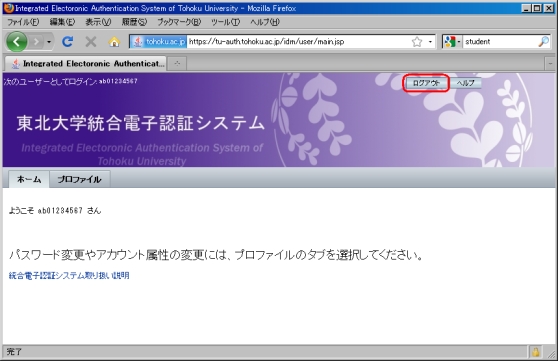
Task: Open the address bar history dropdown
Action: click(430, 42)
